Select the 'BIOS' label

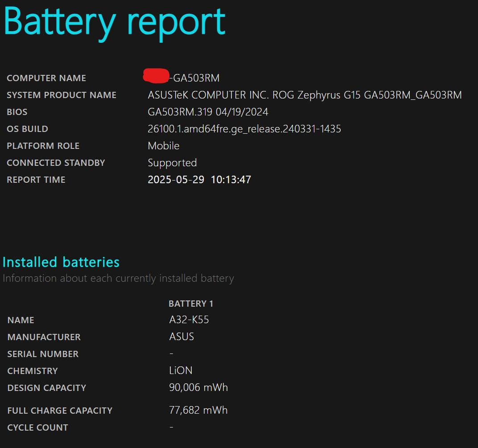(x=17, y=112)
